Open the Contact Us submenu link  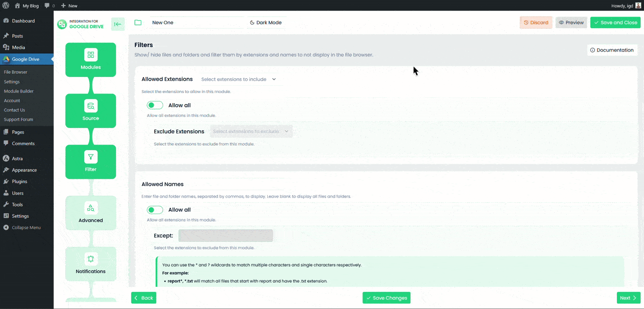coord(14,110)
